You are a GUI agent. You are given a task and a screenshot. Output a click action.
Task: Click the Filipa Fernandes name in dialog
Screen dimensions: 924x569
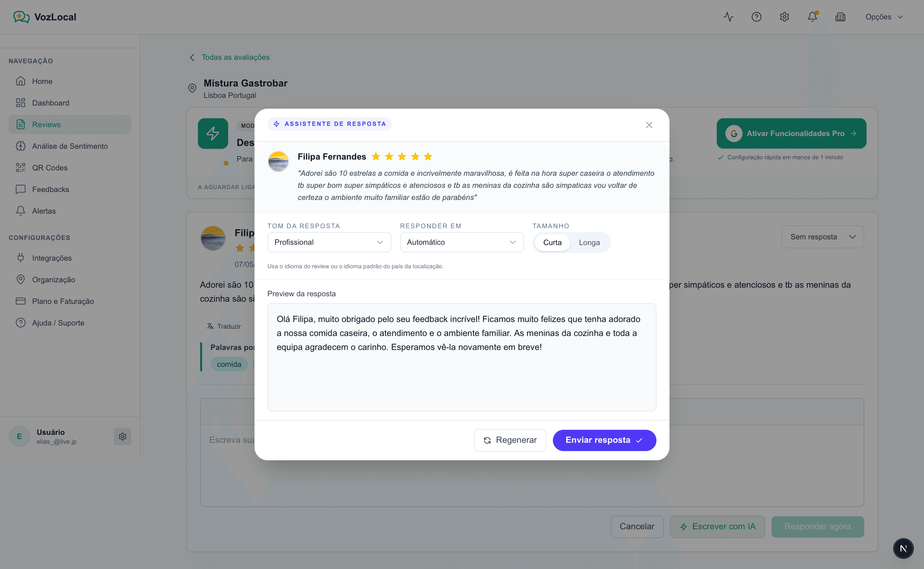point(332,156)
